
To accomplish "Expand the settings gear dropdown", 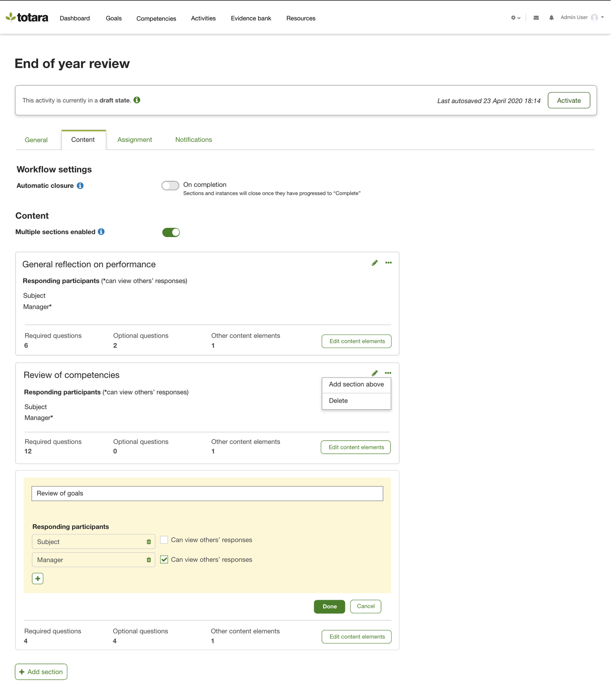I will pos(515,18).
